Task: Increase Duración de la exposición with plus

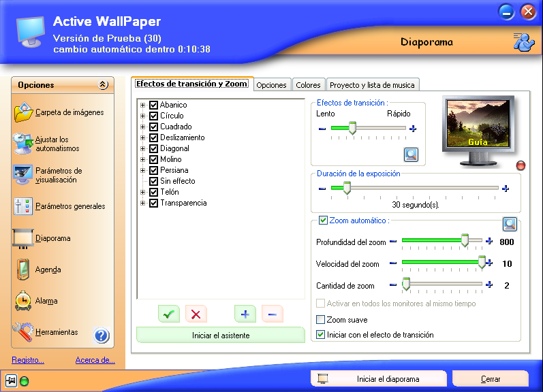Action: pyautogui.click(x=506, y=189)
